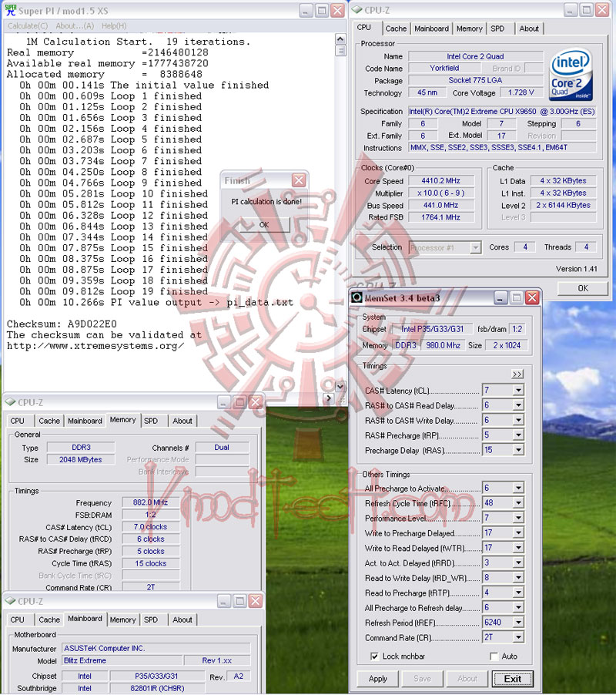Screen dimensions: 616x695
Task: Switch to Mainboard tab in top CPU-Z
Action: click(x=432, y=29)
